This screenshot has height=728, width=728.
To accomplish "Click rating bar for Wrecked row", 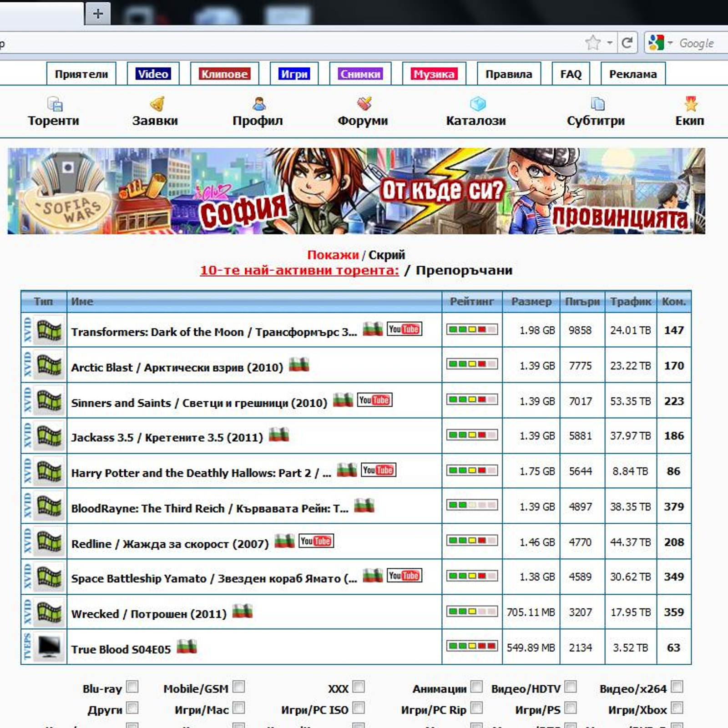I will 472,611.
